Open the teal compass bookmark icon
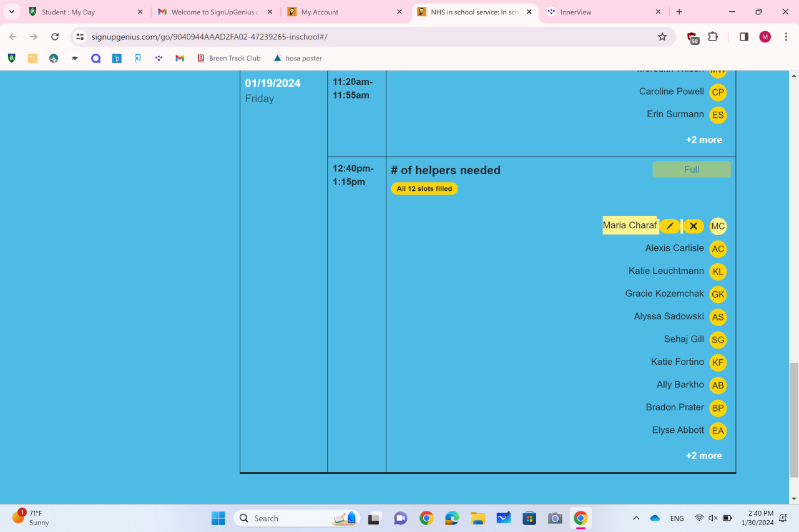The height and width of the screenshot is (532, 799). 54,58
